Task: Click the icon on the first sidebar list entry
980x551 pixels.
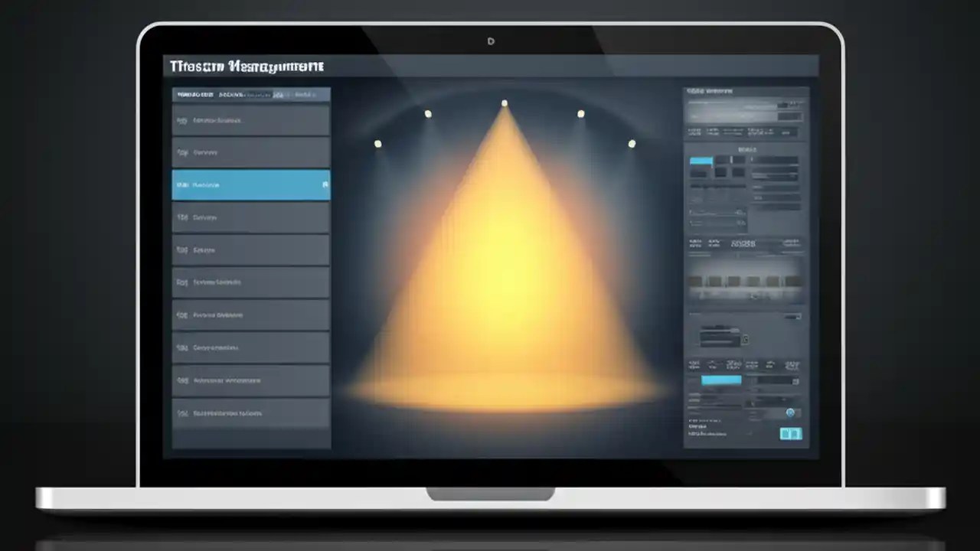Action: click(x=182, y=120)
